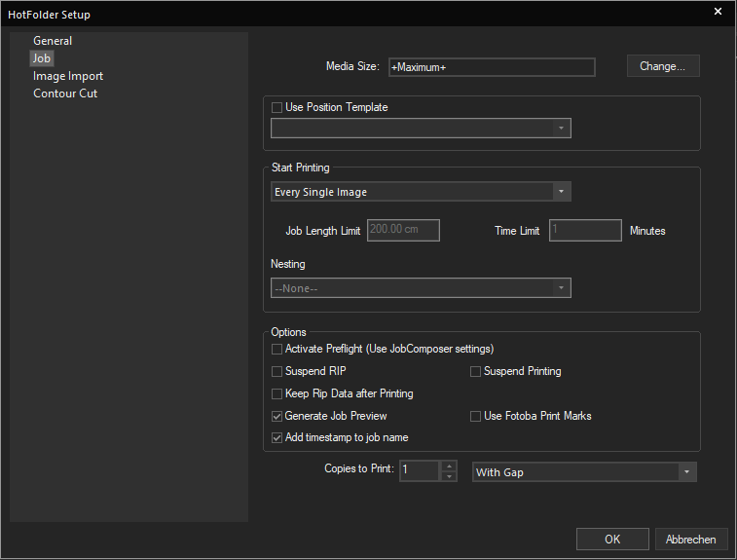
Task: Open the Position Template dropdown
Action: coord(421,128)
